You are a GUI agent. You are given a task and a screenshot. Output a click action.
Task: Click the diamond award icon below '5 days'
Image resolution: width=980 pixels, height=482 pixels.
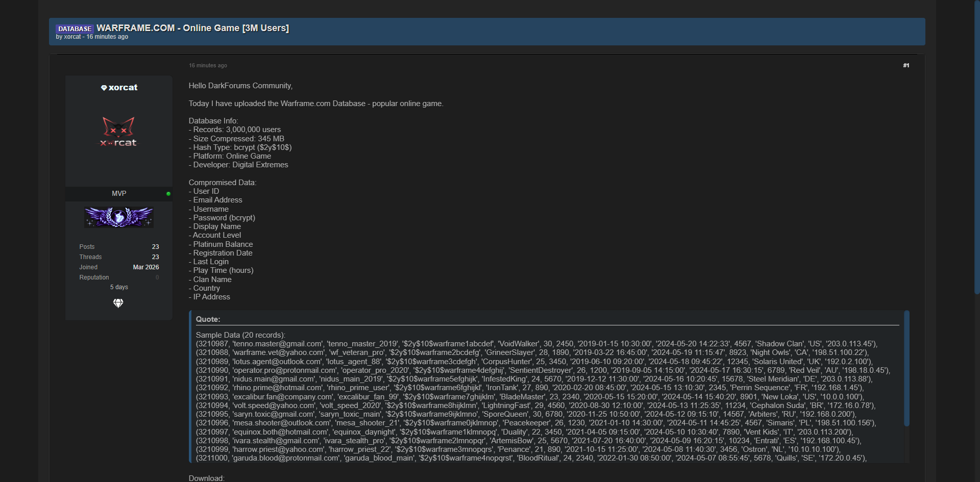[x=118, y=303]
